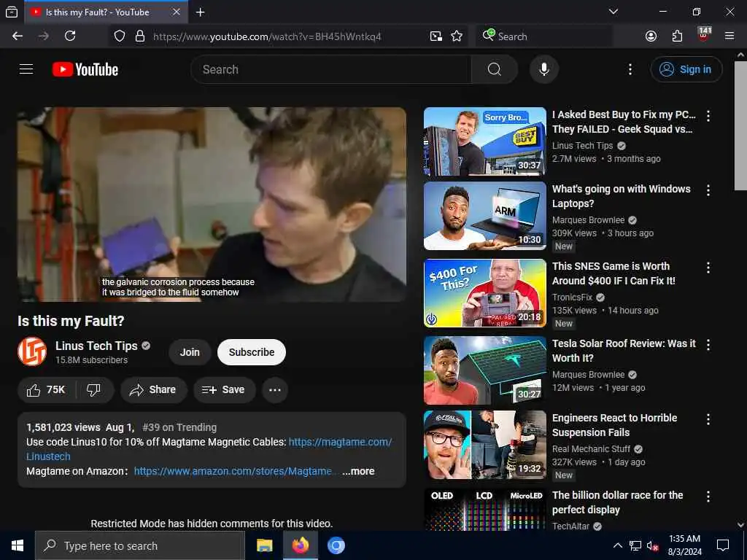Click the magnifier search button on YouTube

coord(494,69)
